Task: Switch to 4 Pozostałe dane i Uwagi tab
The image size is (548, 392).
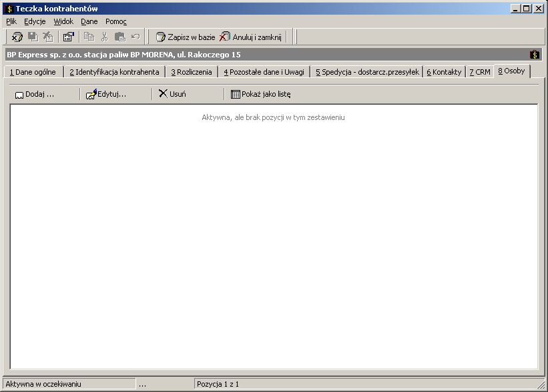Action: click(x=264, y=72)
